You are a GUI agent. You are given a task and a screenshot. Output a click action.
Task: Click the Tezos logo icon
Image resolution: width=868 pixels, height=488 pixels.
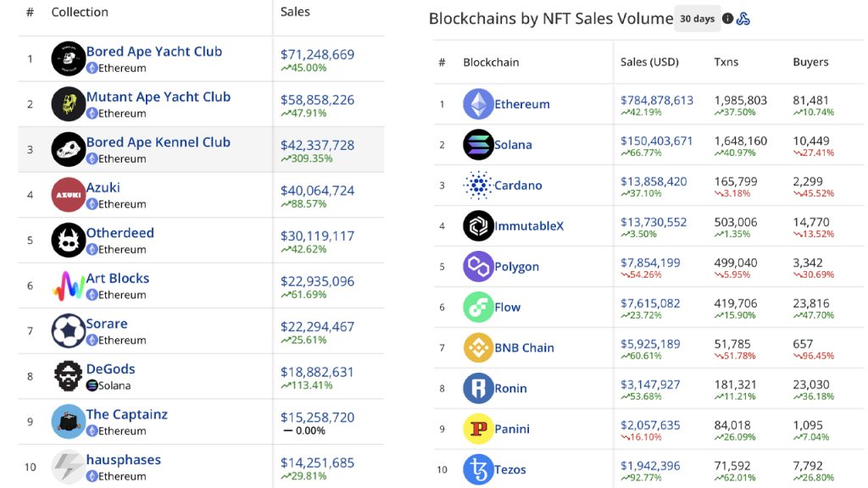(x=478, y=469)
